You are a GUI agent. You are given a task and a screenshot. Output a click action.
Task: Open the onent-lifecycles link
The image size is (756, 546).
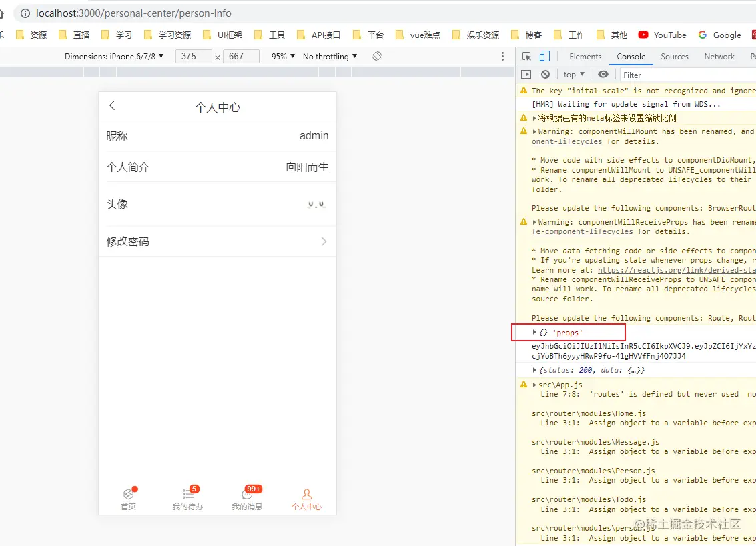pos(567,141)
